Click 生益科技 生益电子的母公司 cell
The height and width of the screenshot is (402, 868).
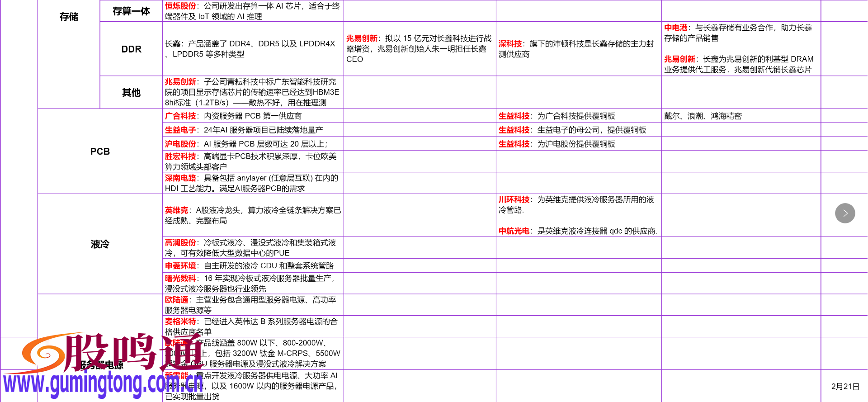(579, 130)
